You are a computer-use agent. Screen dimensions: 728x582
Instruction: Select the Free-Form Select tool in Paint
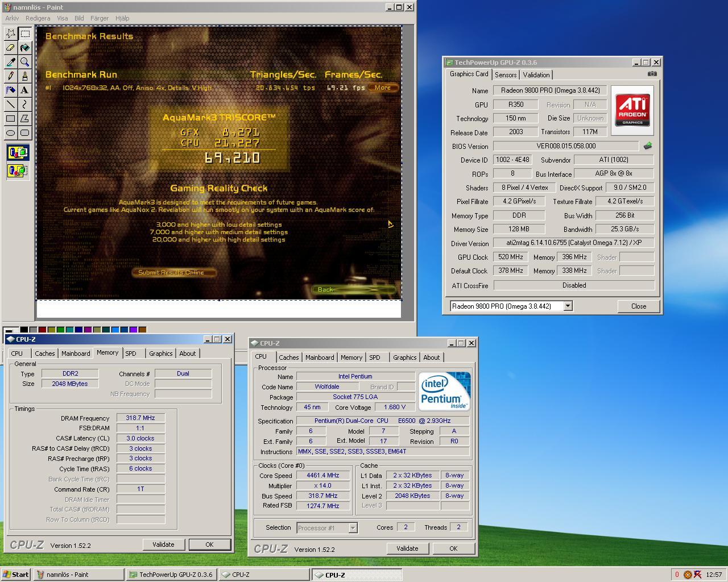(x=11, y=34)
